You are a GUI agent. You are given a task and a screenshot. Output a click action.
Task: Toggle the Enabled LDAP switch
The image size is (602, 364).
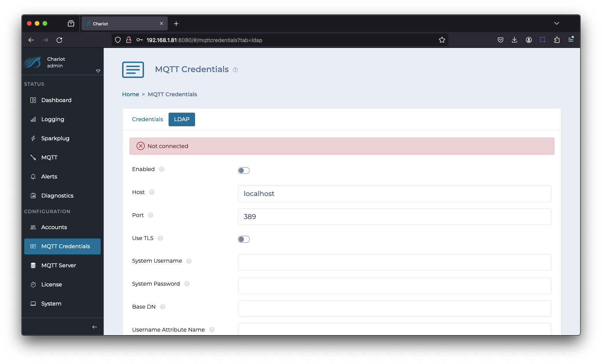[x=244, y=170]
